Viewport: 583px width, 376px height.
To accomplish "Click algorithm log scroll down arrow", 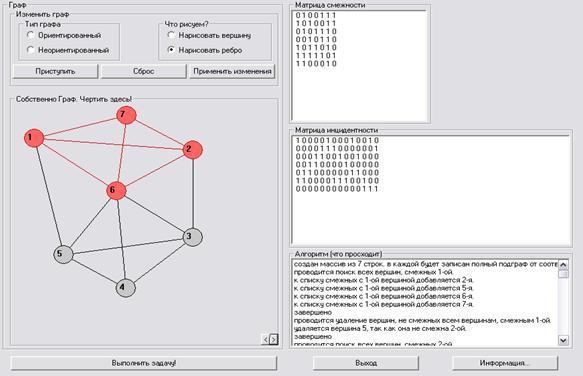I will (x=563, y=340).
